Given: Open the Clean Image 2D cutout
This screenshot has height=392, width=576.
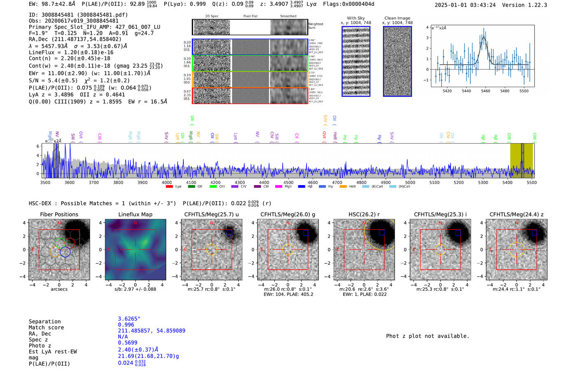Looking at the screenshot, I should [x=397, y=61].
